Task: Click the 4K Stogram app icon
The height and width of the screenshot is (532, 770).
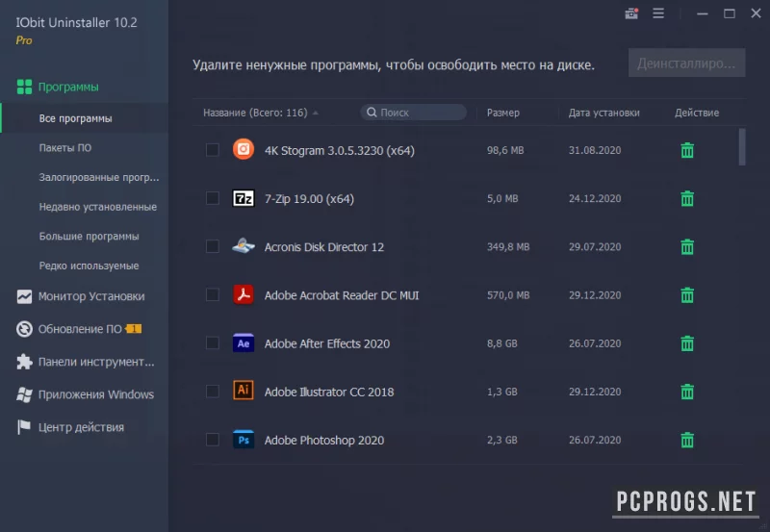Action: (244, 149)
